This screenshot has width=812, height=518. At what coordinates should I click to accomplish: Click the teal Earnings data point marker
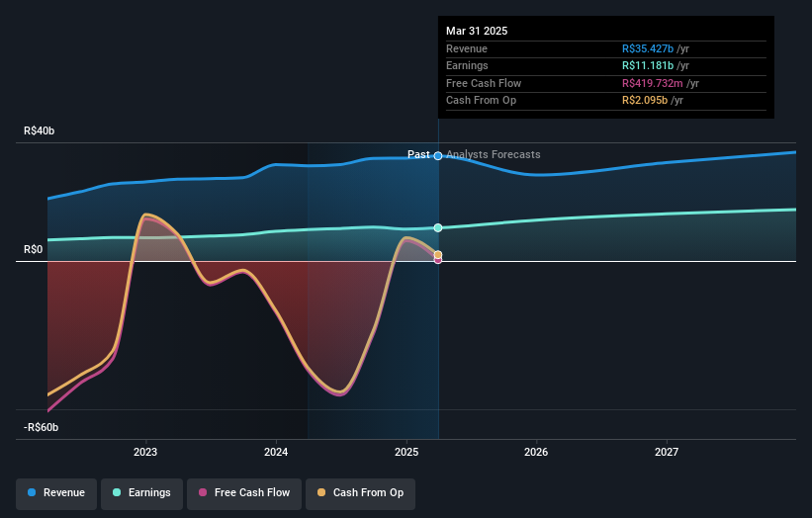point(438,227)
